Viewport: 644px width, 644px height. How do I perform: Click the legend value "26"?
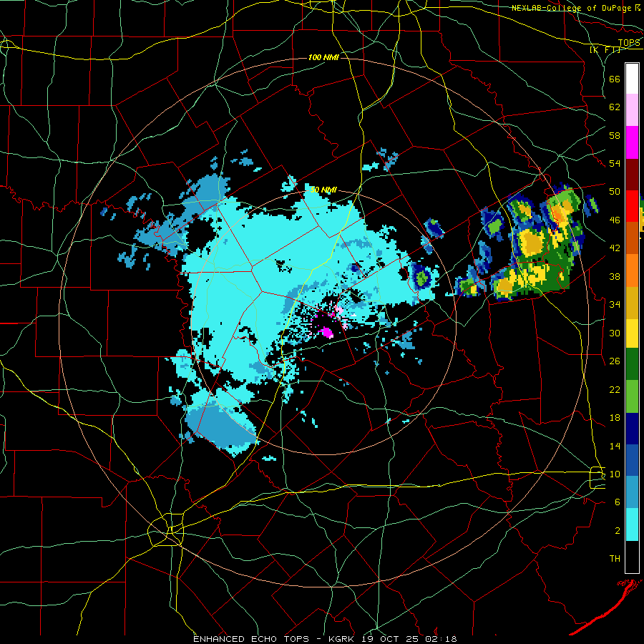pos(615,361)
